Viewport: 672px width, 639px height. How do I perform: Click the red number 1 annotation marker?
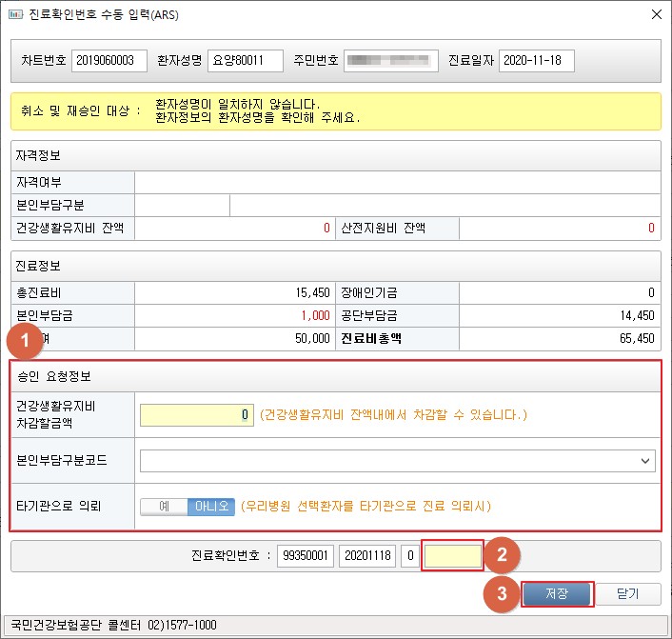(26, 341)
